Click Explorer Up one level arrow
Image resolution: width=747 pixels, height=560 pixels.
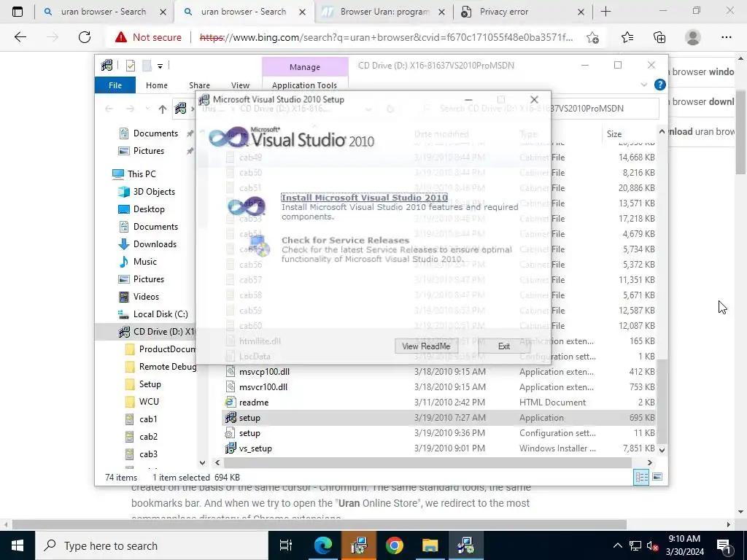tap(163, 109)
